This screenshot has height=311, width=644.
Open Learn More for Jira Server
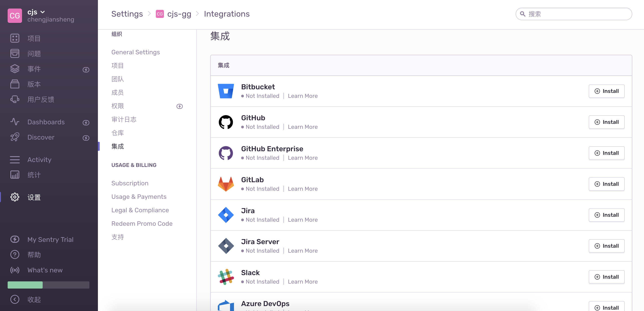pos(302,251)
